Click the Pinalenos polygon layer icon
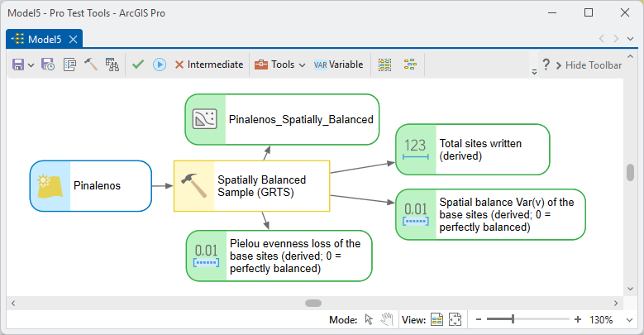644x335 pixels. 50,186
